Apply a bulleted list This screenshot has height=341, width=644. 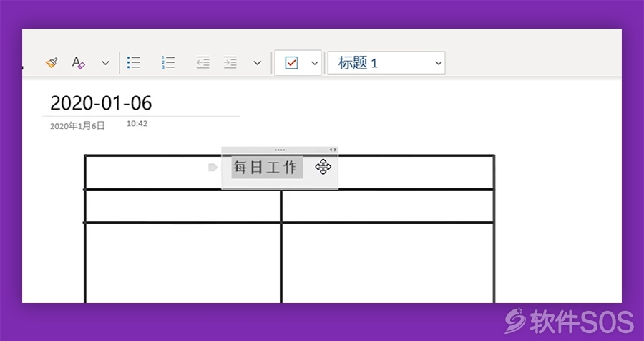point(133,63)
